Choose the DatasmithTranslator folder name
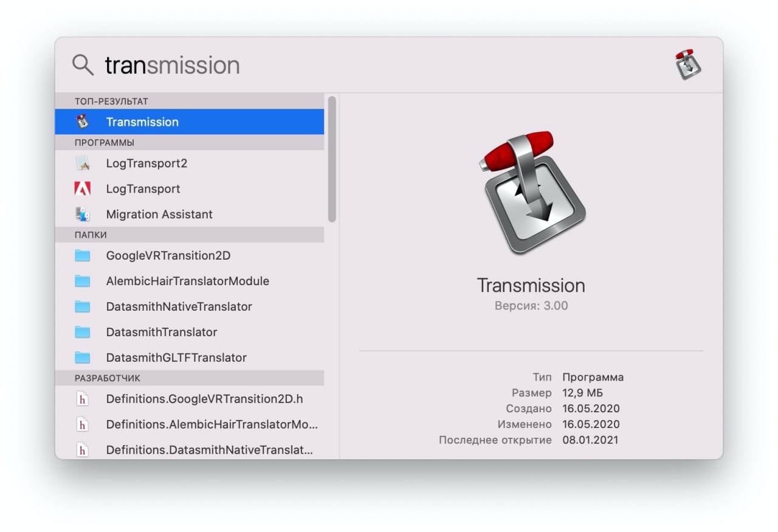The width and height of the screenshot is (778, 532). (162, 332)
